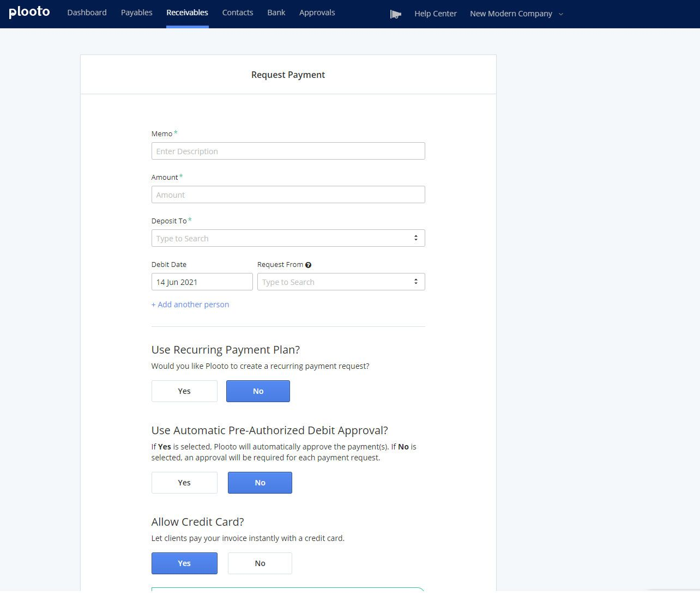The width and height of the screenshot is (700, 602).
Task: Open the Deposit To dropdown
Action: 288,238
